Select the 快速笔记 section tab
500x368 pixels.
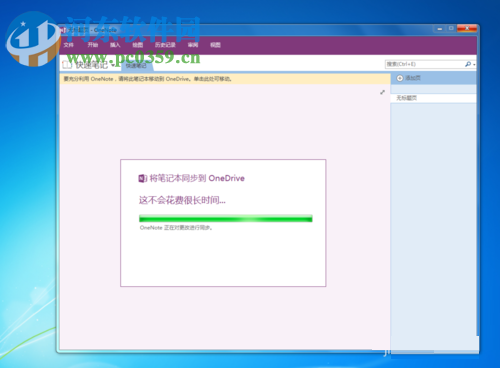pos(136,65)
